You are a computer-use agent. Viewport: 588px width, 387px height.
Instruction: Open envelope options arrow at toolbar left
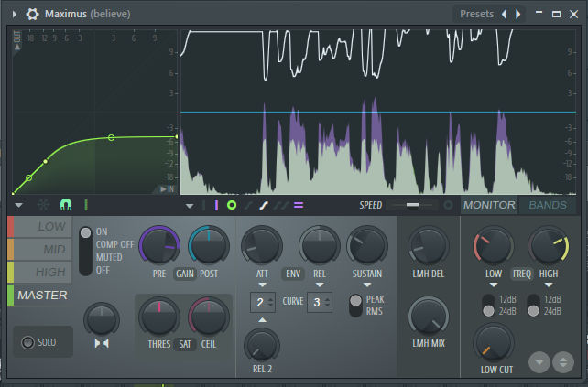click(x=18, y=205)
